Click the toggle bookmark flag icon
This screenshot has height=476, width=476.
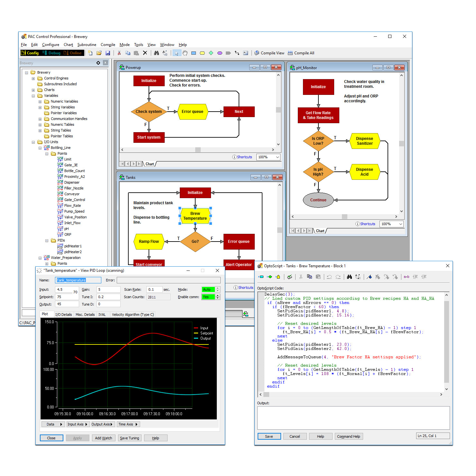(369, 277)
